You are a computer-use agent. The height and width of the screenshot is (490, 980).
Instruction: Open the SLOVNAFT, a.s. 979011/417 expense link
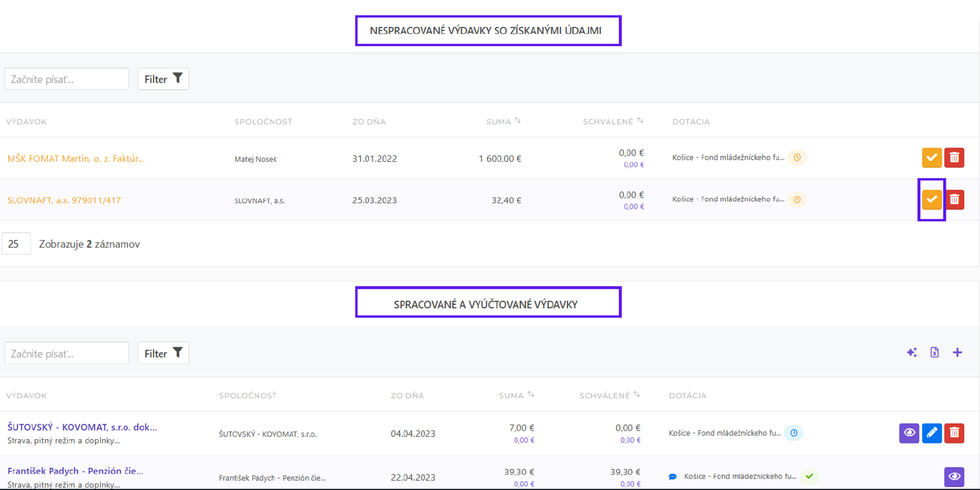pos(64,200)
